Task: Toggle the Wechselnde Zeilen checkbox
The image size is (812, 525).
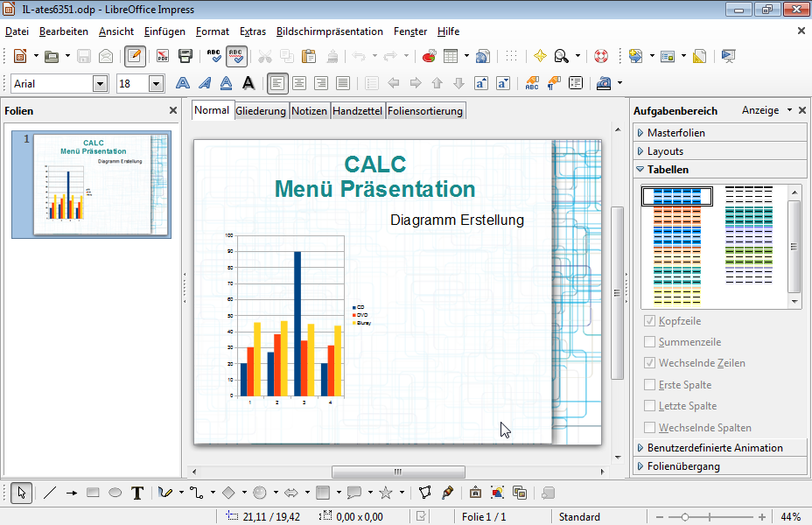Action: point(649,363)
